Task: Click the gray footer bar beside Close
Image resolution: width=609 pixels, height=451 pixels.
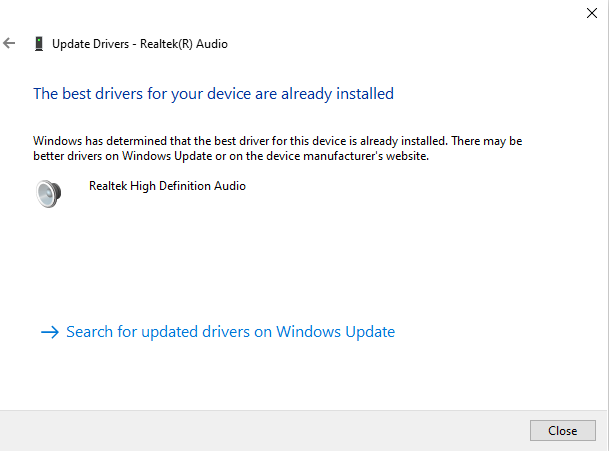Action: (x=264, y=431)
